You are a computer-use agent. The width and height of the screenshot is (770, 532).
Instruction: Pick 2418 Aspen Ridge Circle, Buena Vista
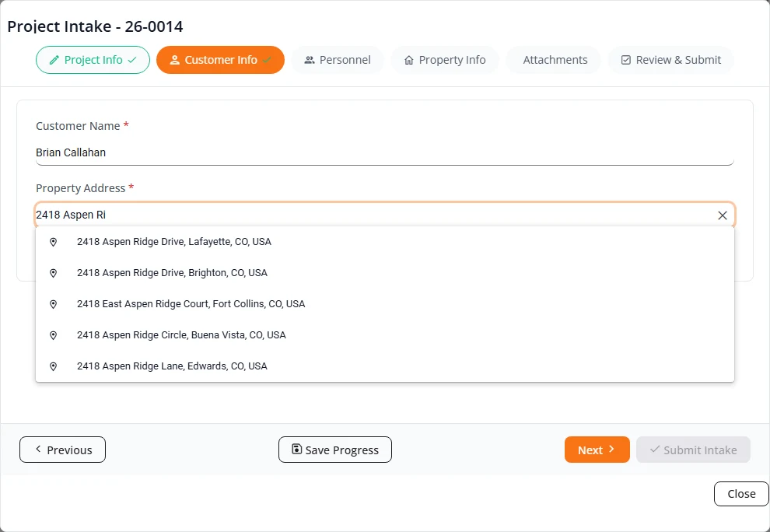385,335
